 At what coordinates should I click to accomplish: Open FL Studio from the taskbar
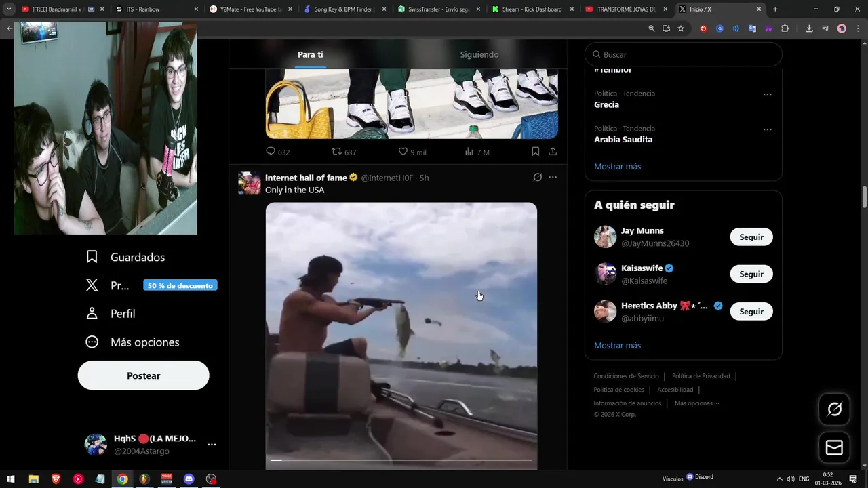point(144,479)
